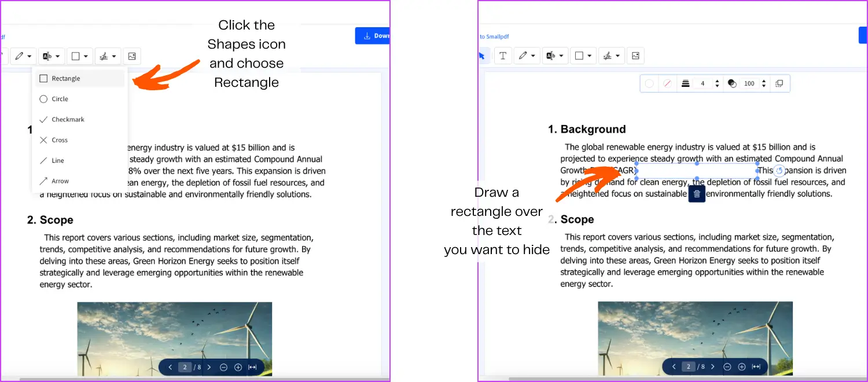Zoom in with the plus icon
The width and height of the screenshot is (868, 382).
(742, 366)
